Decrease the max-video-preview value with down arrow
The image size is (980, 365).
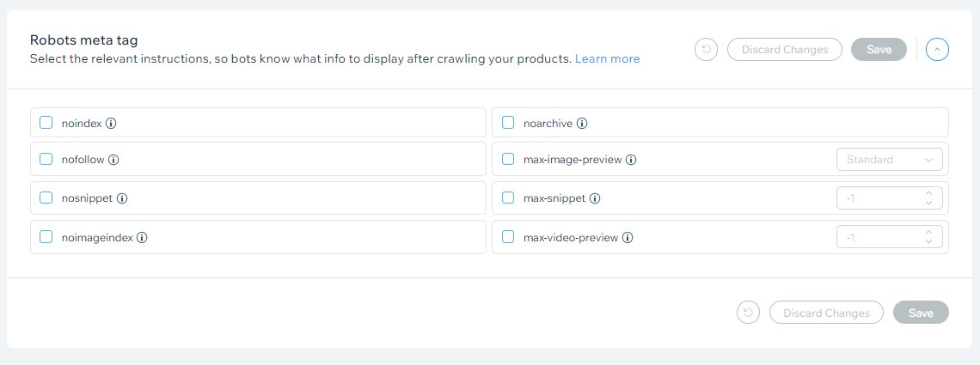tap(928, 242)
